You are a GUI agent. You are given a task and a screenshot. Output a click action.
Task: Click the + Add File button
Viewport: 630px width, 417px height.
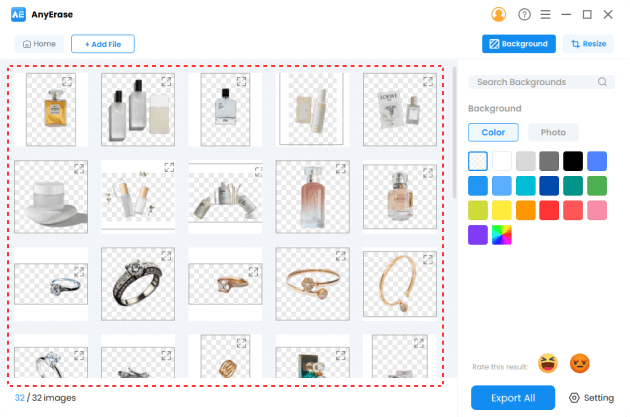click(x=103, y=44)
